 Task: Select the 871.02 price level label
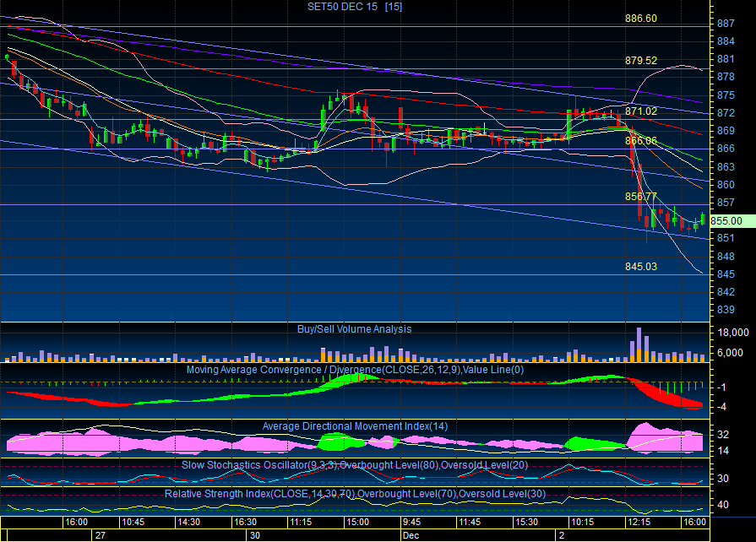click(641, 111)
